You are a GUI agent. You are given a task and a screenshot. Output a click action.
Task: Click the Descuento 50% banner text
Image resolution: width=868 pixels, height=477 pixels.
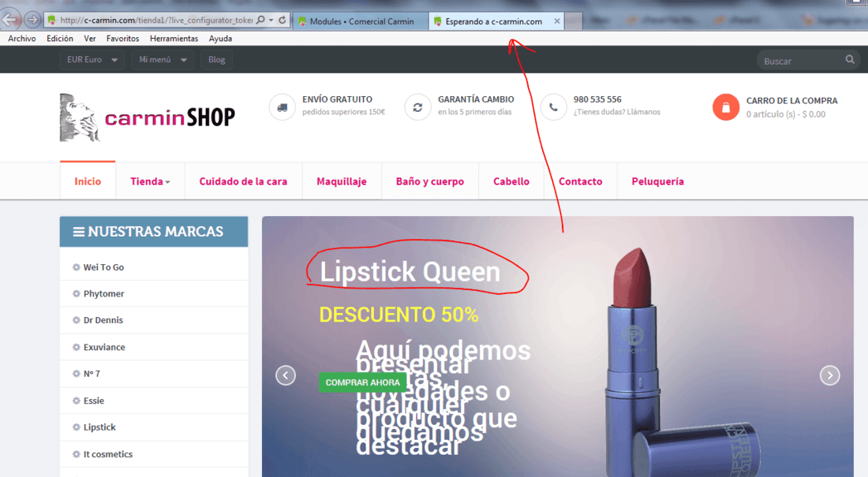[x=398, y=315]
